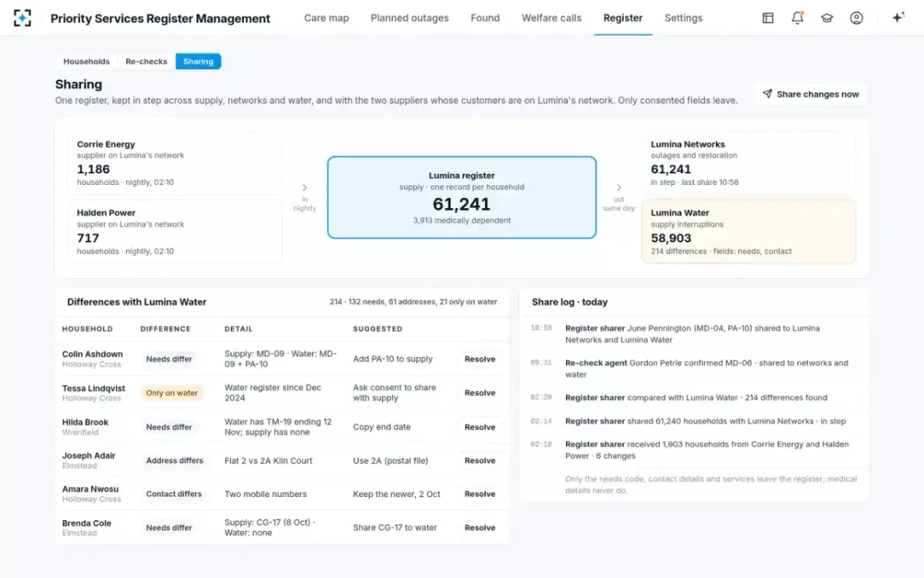
Task: Open Lumina Networks card
Action: tap(748, 163)
